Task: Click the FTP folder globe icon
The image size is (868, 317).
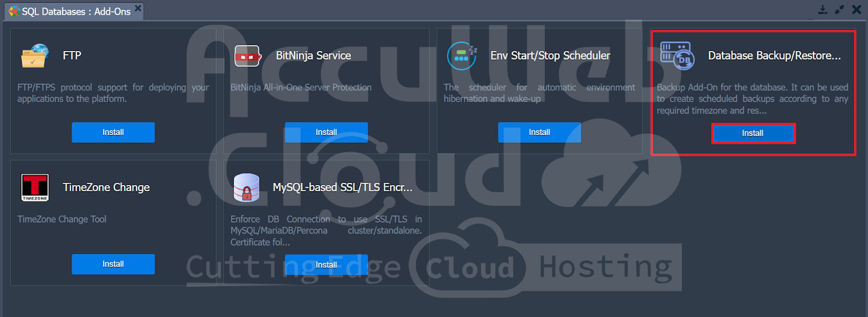Action: [35, 56]
